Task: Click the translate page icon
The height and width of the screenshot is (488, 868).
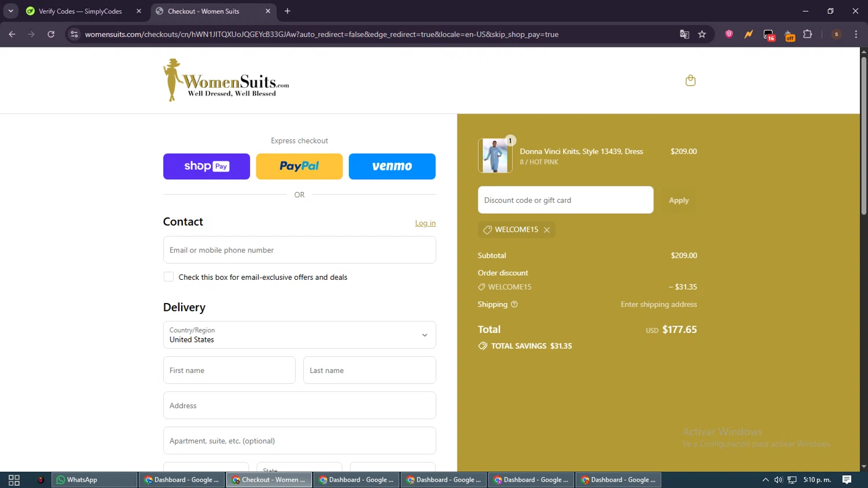Action: click(x=685, y=34)
